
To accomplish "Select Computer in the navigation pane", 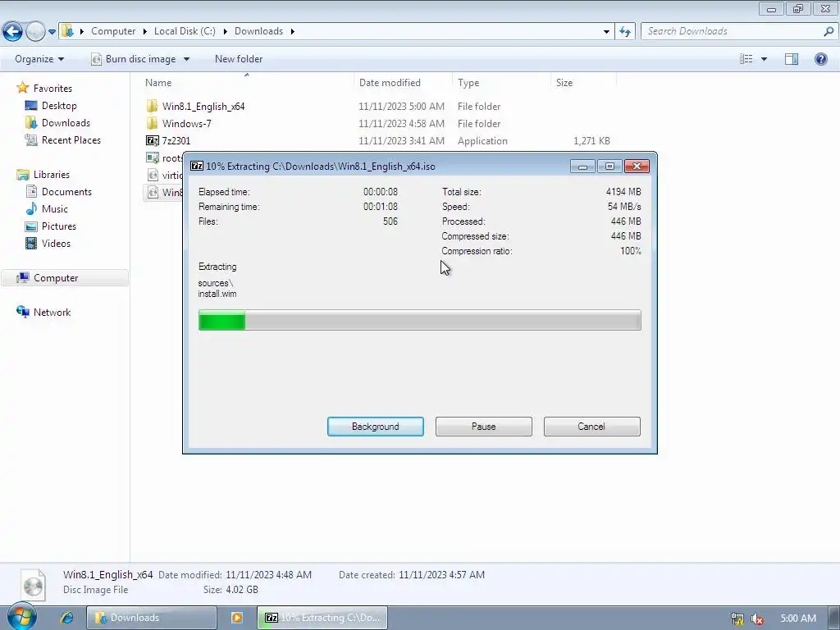I will (x=56, y=277).
